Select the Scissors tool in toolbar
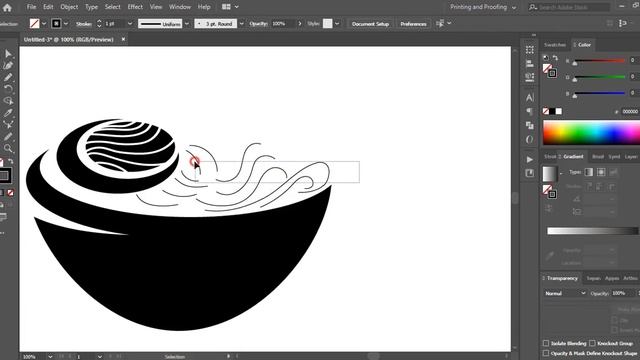Screen dimensions: 640x360 point(8,124)
